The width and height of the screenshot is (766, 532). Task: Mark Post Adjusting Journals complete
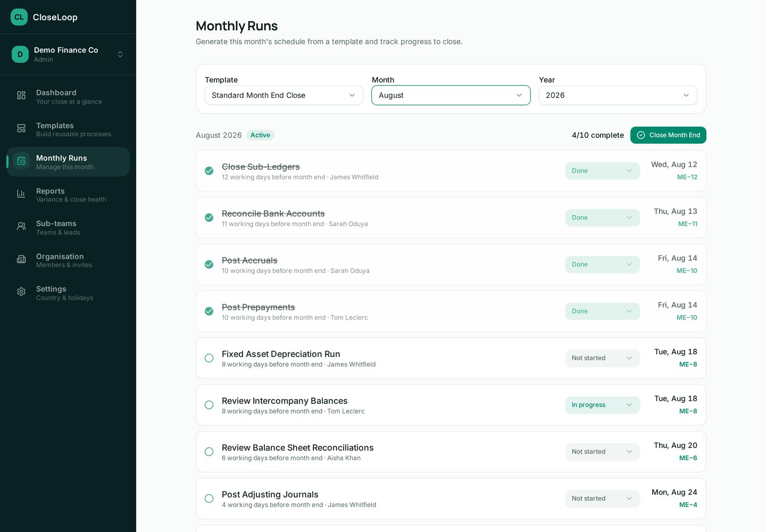[x=209, y=498]
